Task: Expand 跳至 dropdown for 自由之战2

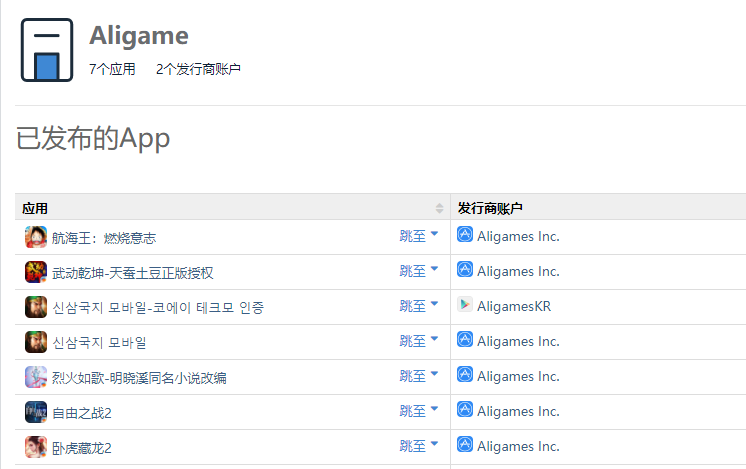Action: 419,411
